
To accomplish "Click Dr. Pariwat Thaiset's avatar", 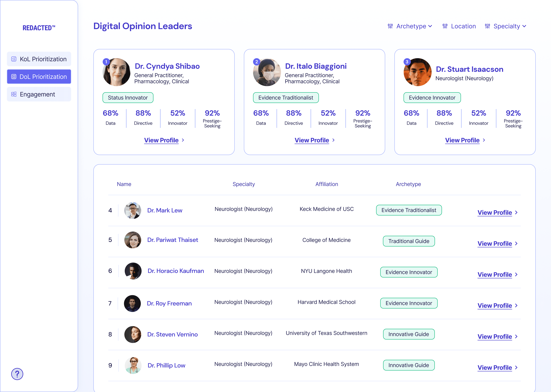I will 133,240.
